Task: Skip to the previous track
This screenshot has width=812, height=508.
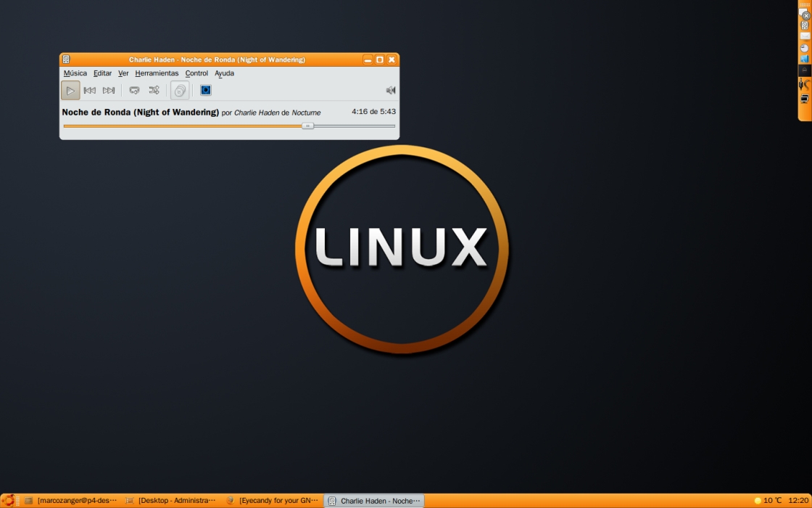Action: click(x=90, y=90)
